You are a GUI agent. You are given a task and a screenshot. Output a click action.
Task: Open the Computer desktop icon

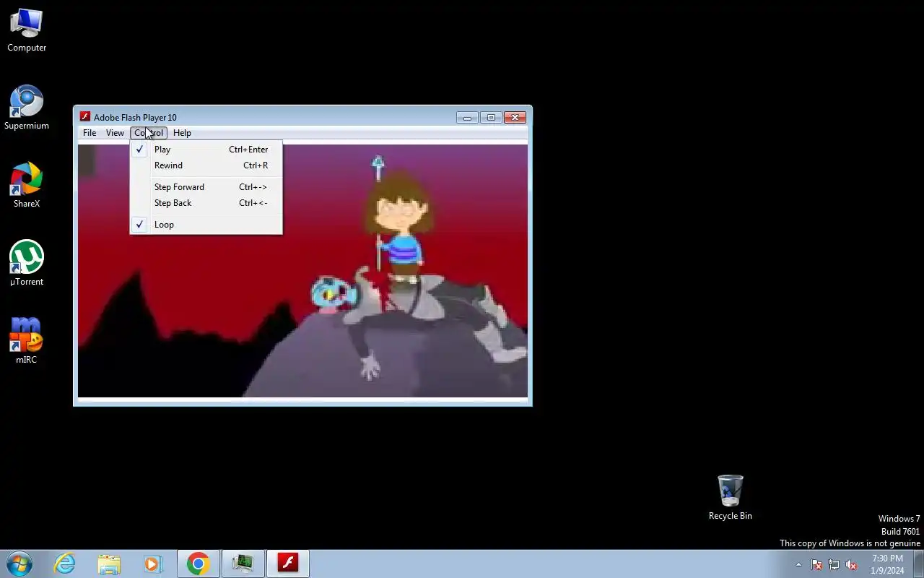click(27, 30)
